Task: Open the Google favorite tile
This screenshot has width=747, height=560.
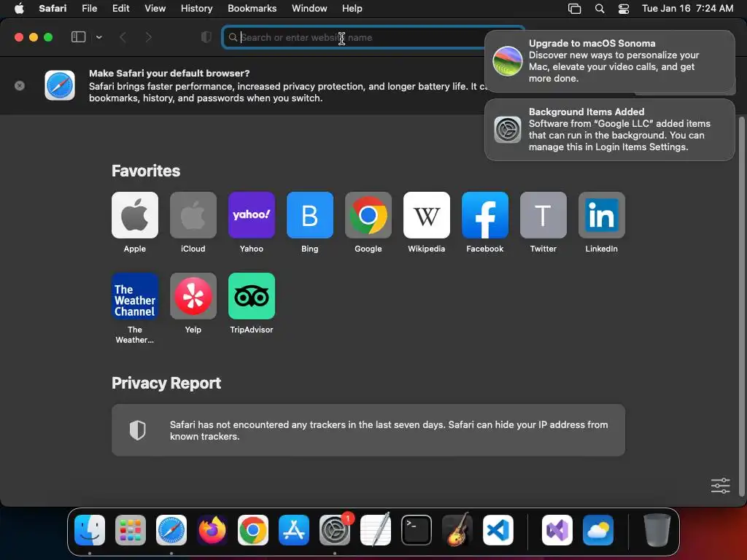Action: (x=368, y=215)
